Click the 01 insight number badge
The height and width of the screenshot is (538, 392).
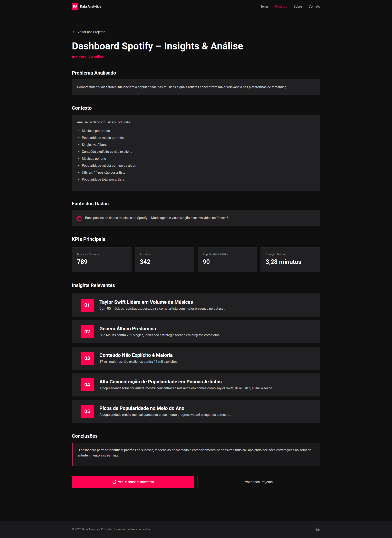tap(87, 305)
